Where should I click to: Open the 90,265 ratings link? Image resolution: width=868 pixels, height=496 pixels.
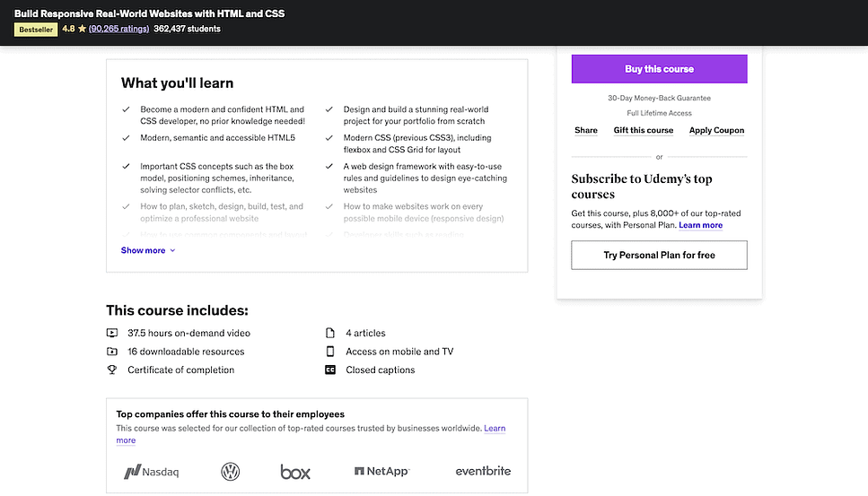click(118, 29)
